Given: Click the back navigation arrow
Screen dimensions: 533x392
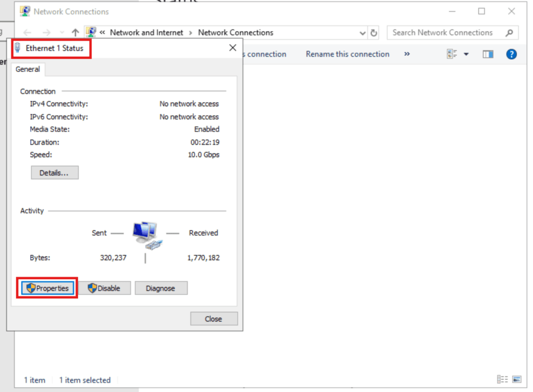Looking at the screenshot, I should point(27,32).
